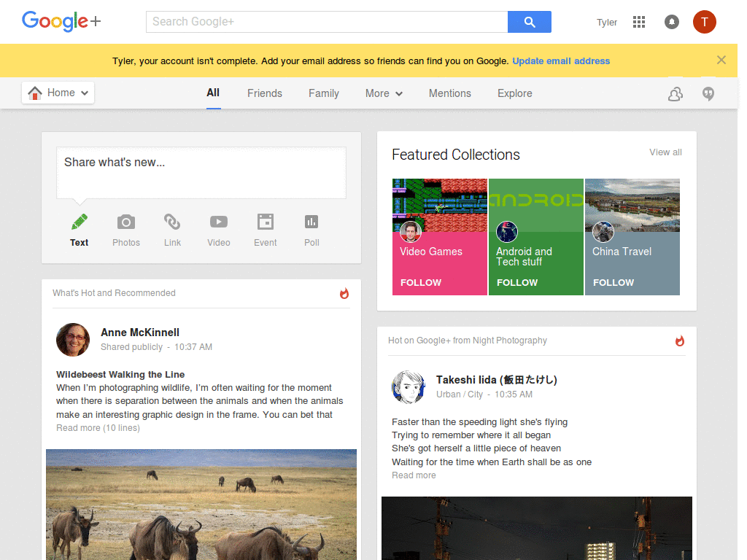
Task: Expand the More circles dropdown
Action: coord(384,94)
